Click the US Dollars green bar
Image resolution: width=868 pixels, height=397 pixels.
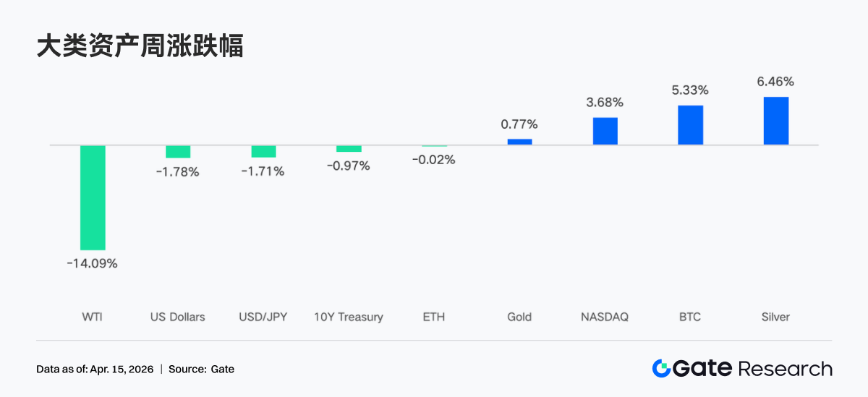tap(178, 151)
